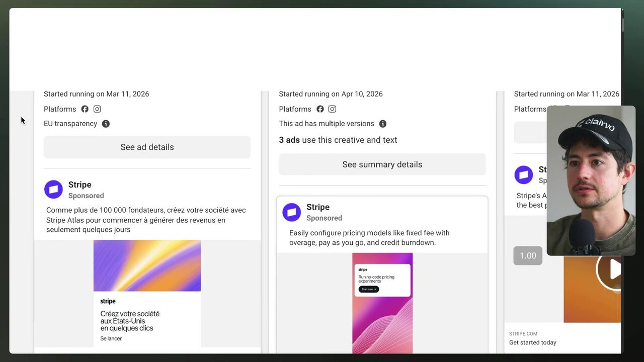This screenshot has height=362, width=644.
Task: Click Start now button in pricing ad creative
Action: pos(369,289)
